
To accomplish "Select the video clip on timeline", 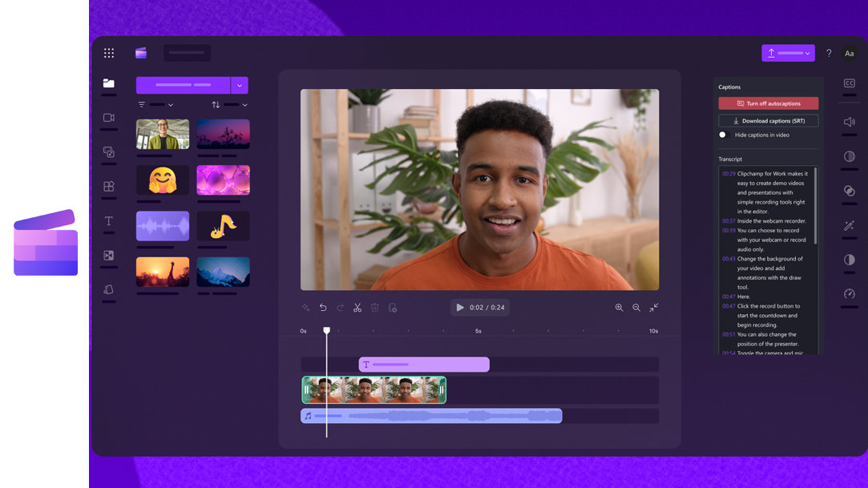I will [374, 389].
